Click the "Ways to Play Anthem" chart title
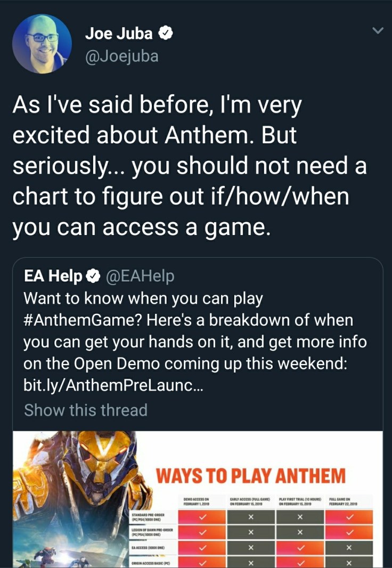The width and height of the screenshot is (392, 568). (x=250, y=474)
